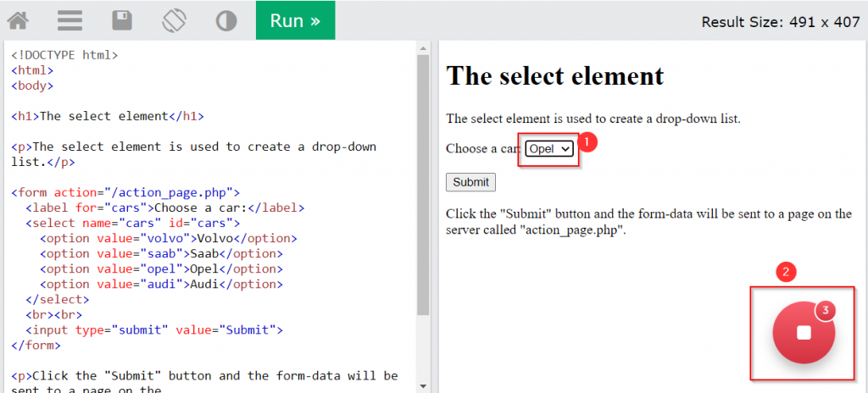Click the Submit form button

470,182
